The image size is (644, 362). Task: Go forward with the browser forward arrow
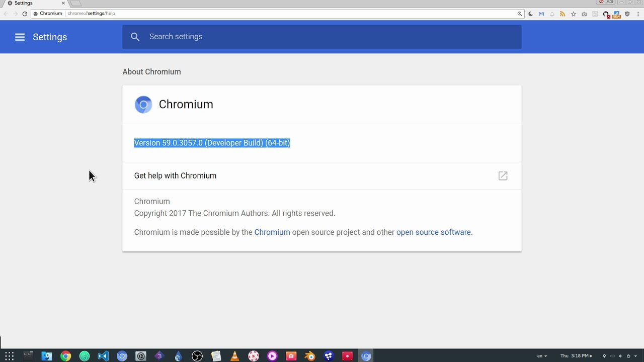click(15, 14)
